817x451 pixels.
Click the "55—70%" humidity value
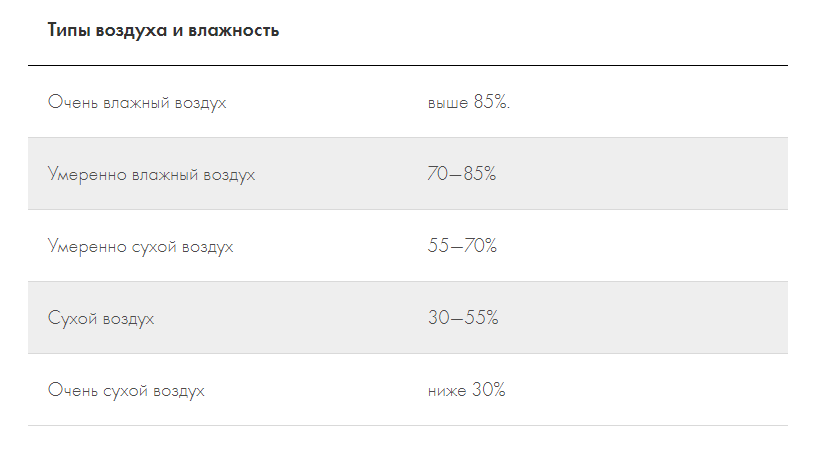tap(462, 247)
